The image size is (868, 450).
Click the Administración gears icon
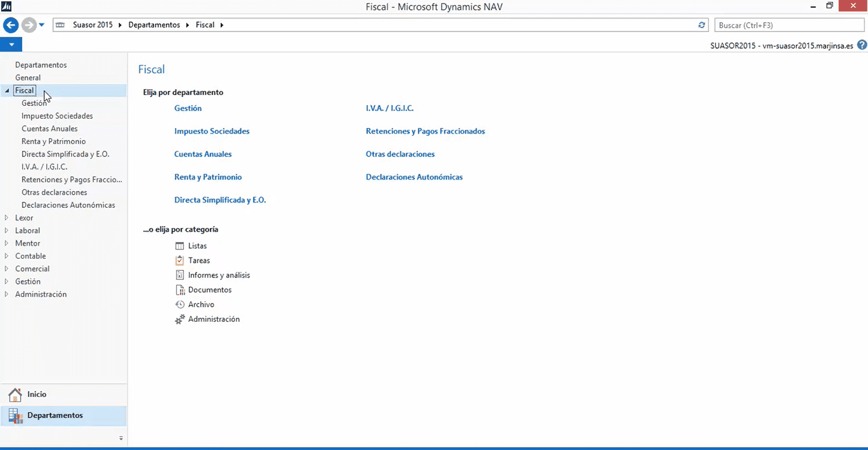pyautogui.click(x=180, y=319)
